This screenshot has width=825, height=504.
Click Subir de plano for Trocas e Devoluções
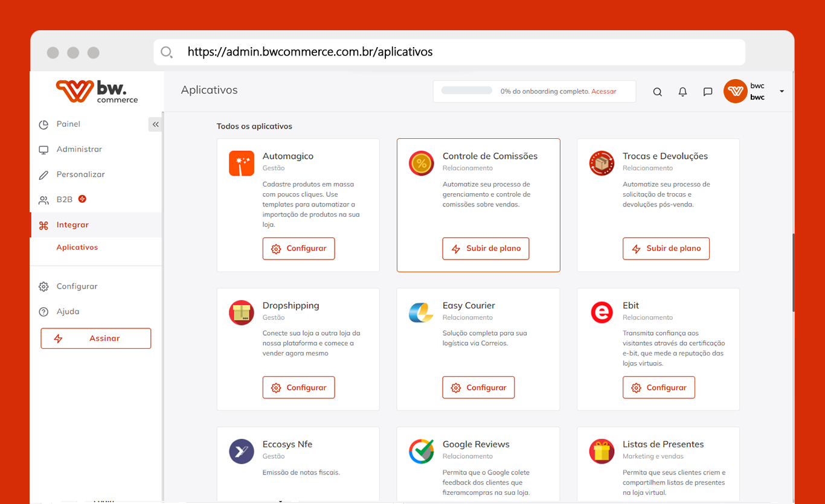click(666, 249)
